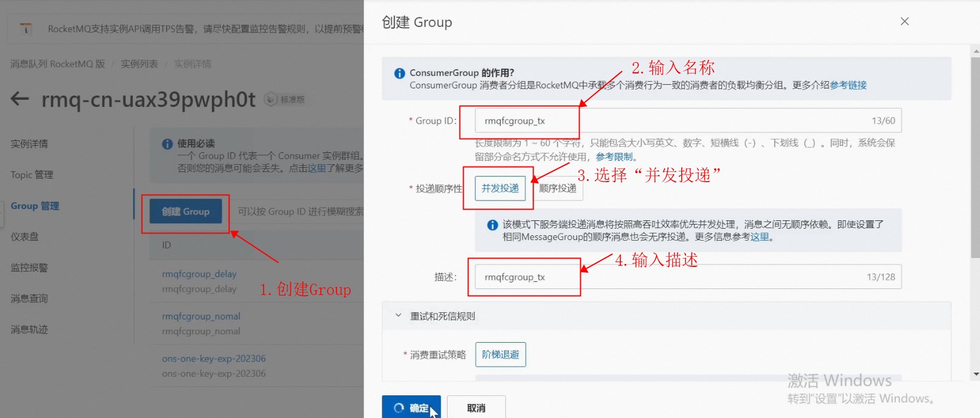Open the 这里 link in the 使用必读 notice
The width and height of the screenshot is (980, 418).
(317, 168)
